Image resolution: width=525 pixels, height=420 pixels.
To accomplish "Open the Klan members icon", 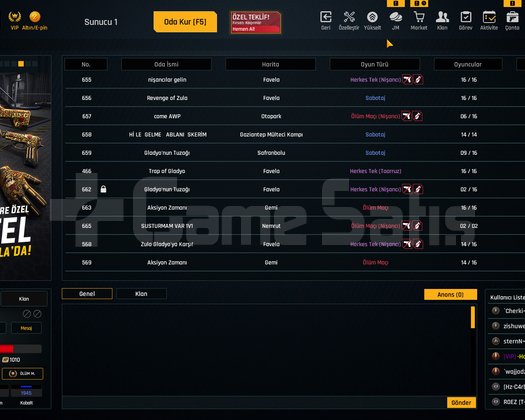I will pos(442,17).
